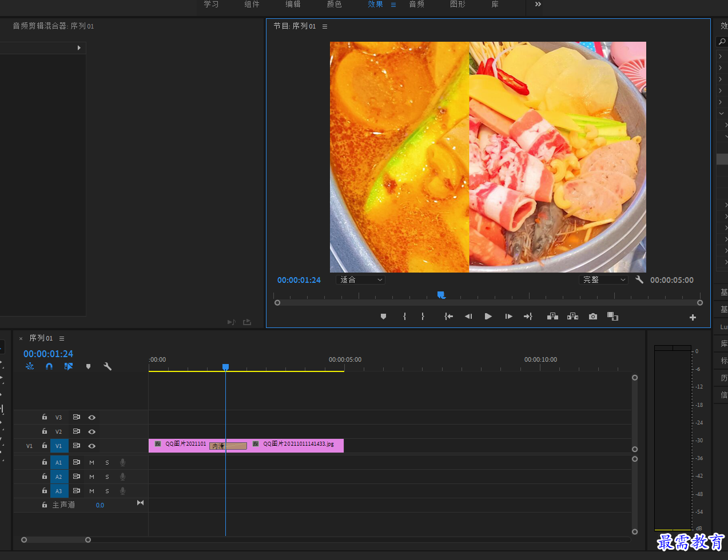Screen dimensions: 728x560
Task: Switch to 学习 workspace
Action: pos(211,4)
